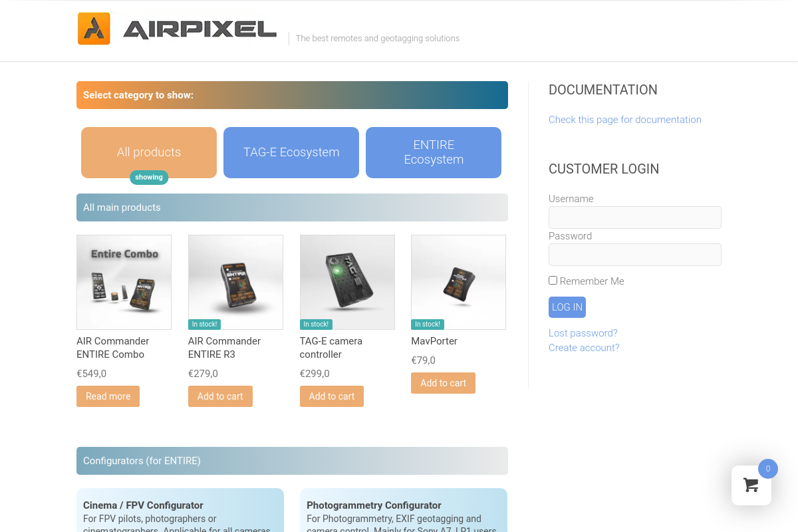Click the tagline 'The best remotes and geotagging solutions'
The height and width of the screenshot is (532, 798).
click(378, 39)
